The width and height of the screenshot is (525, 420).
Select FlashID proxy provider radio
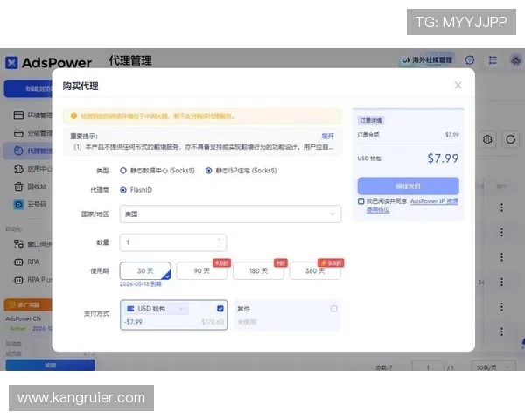coord(123,190)
